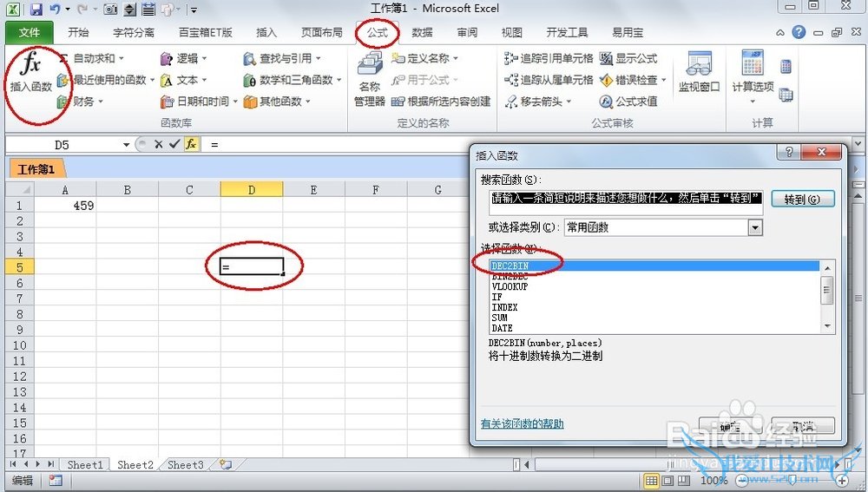Click the search function text box

click(626, 202)
